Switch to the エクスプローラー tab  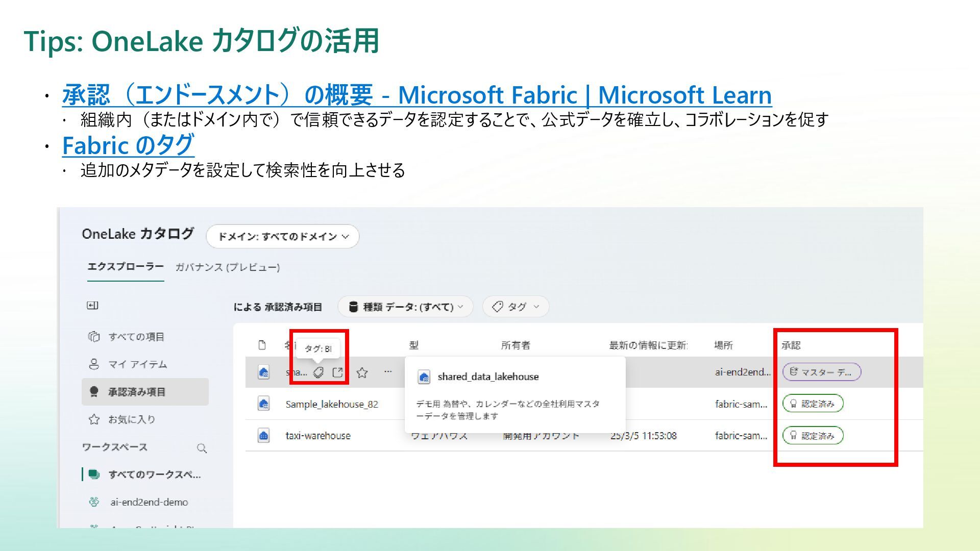(x=126, y=267)
